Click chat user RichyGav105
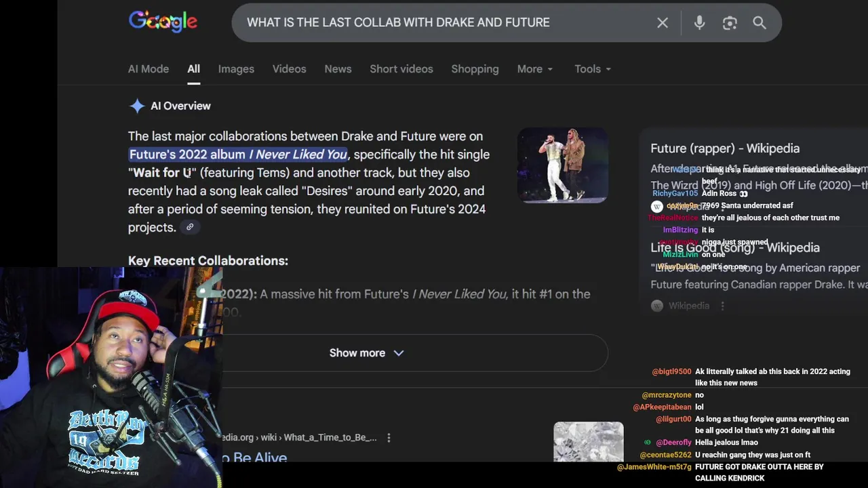The width and height of the screenshot is (868, 488). tap(675, 193)
